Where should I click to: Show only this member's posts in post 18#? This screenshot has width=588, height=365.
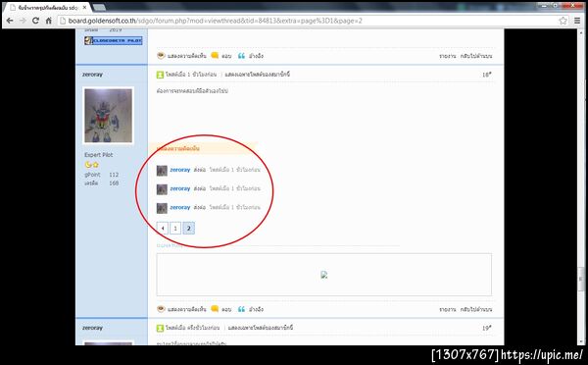coord(257,75)
